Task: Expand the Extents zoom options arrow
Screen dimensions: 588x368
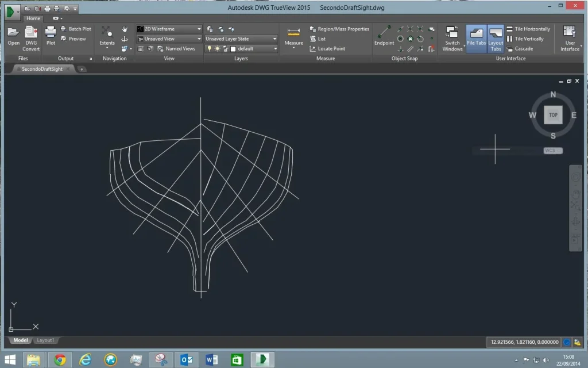Action: pos(107,48)
